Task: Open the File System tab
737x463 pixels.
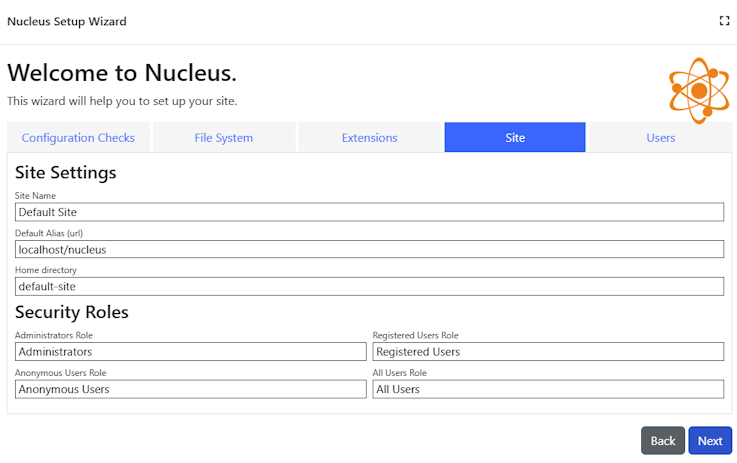Action: [x=224, y=138]
